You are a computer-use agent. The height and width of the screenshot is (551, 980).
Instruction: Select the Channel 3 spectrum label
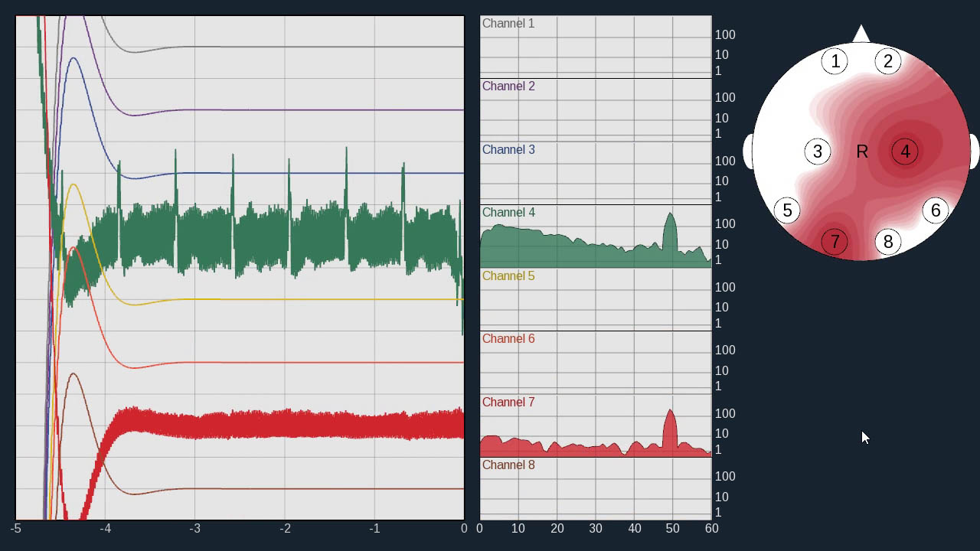508,150
